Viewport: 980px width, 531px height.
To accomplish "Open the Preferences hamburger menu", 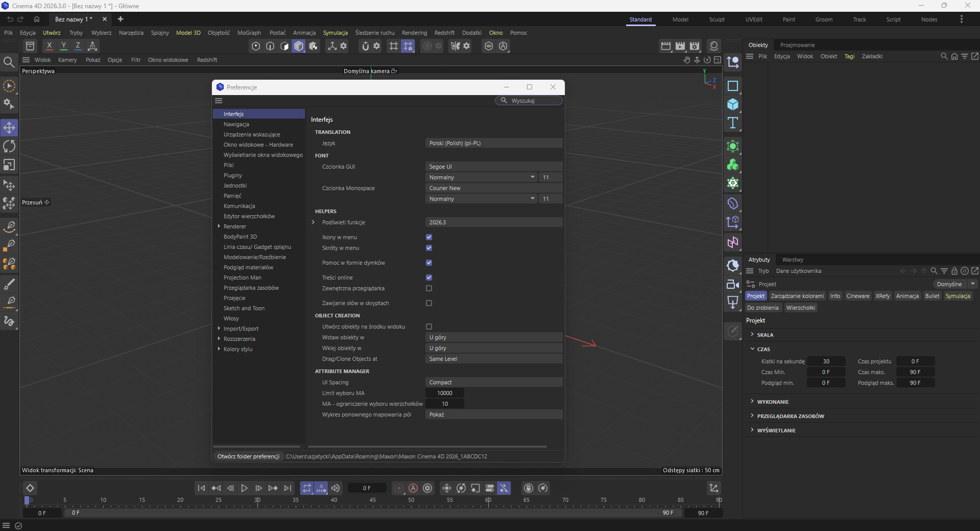I will click(x=219, y=101).
